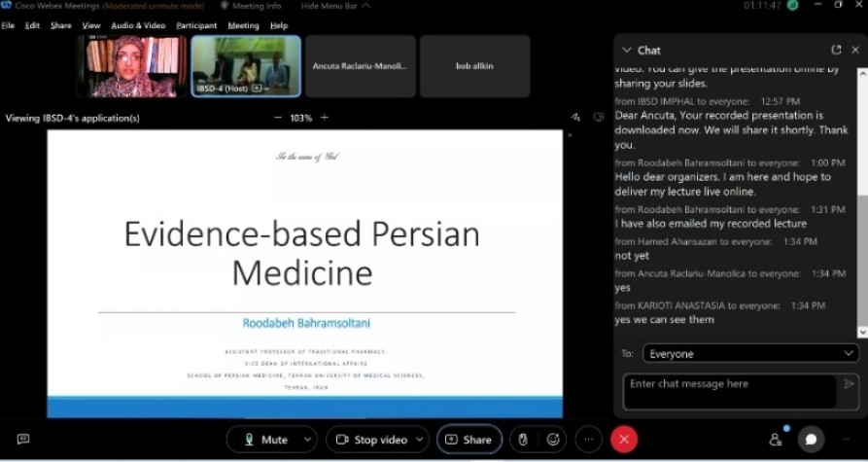Expand the Stop video options arrow

(419, 440)
